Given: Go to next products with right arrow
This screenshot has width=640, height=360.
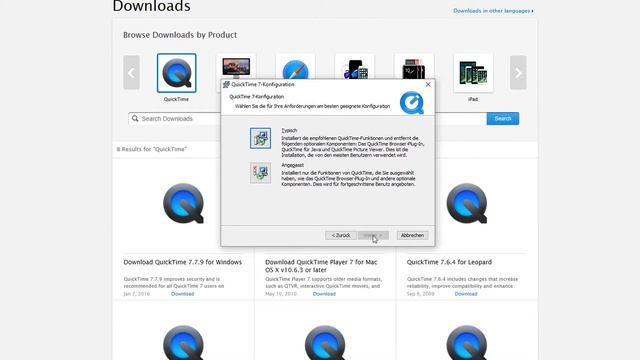Looking at the screenshot, I should 518,73.
